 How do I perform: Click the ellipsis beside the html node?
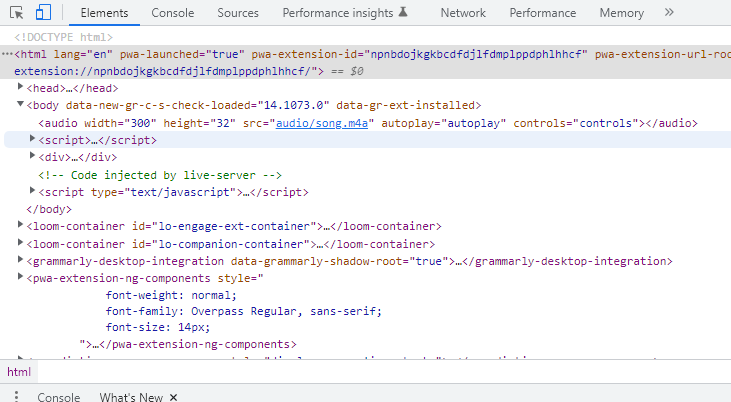coord(7,54)
